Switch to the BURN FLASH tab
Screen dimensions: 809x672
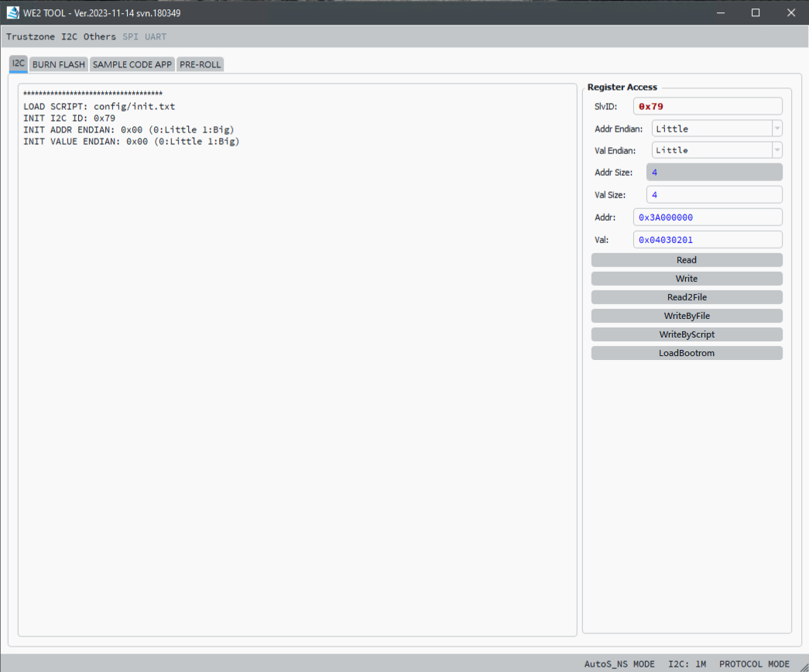(59, 64)
